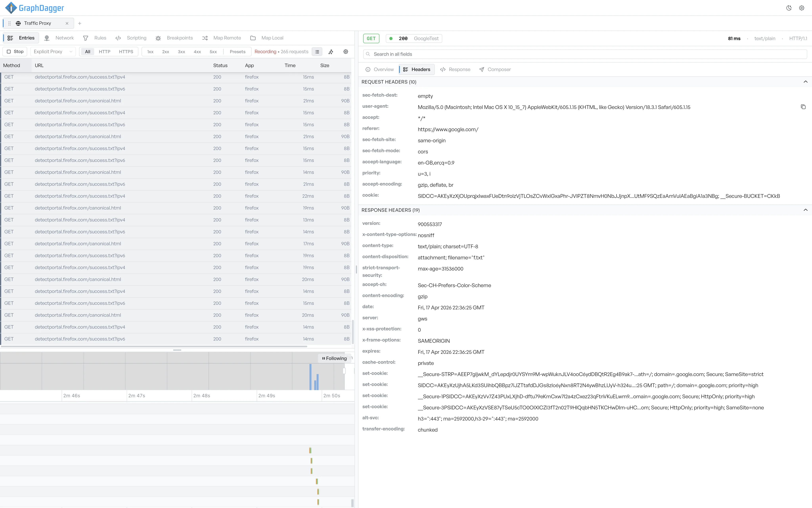Click the tree structure view icon
The image size is (812, 508).
pyautogui.click(x=331, y=52)
